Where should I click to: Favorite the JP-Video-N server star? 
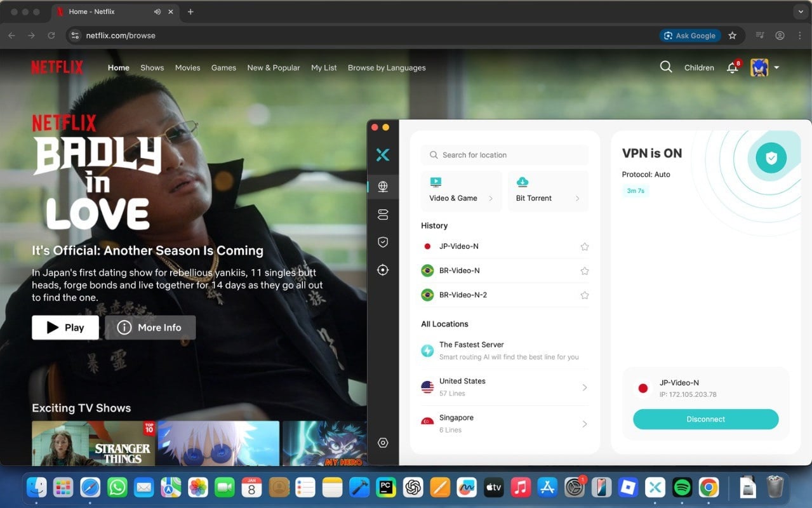pos(585,246)
